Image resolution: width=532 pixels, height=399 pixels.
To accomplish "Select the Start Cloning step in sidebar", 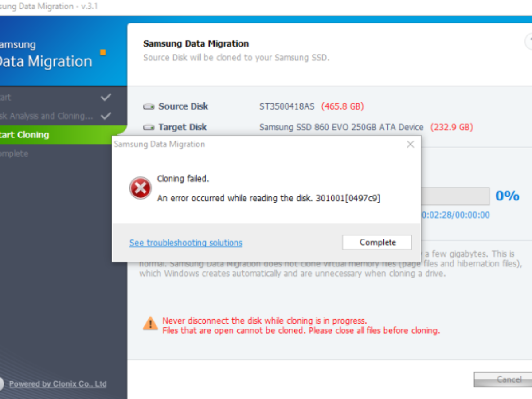I will (63, 135).
